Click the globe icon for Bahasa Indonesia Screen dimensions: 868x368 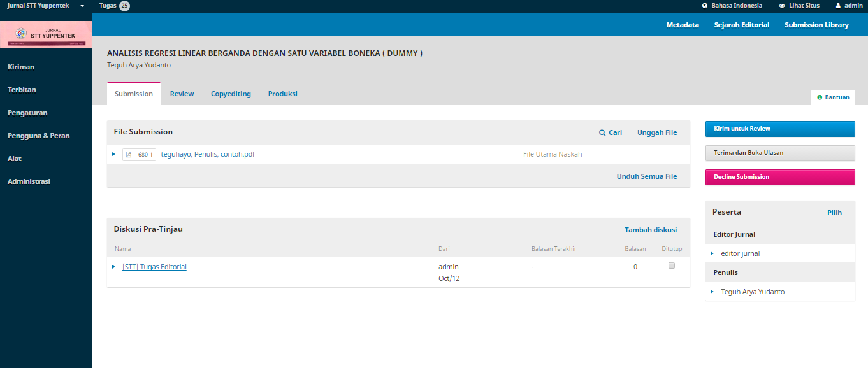point(705,6)
